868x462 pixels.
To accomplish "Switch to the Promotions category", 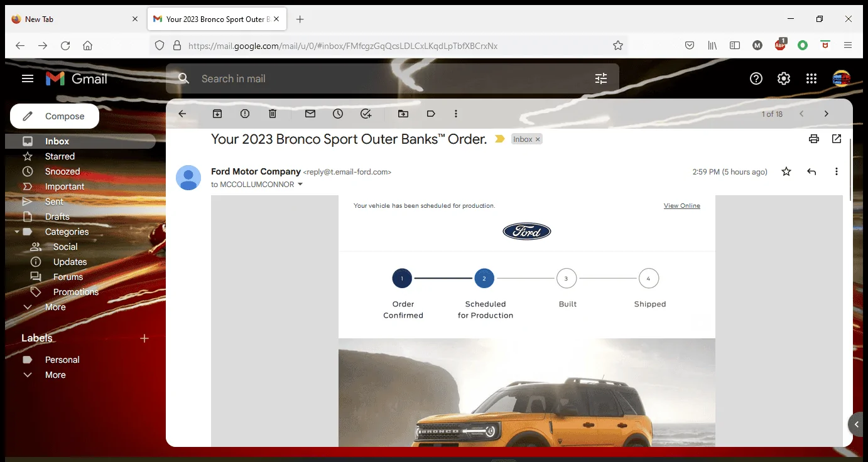I will pyautogui.click(x=77, y=291).
